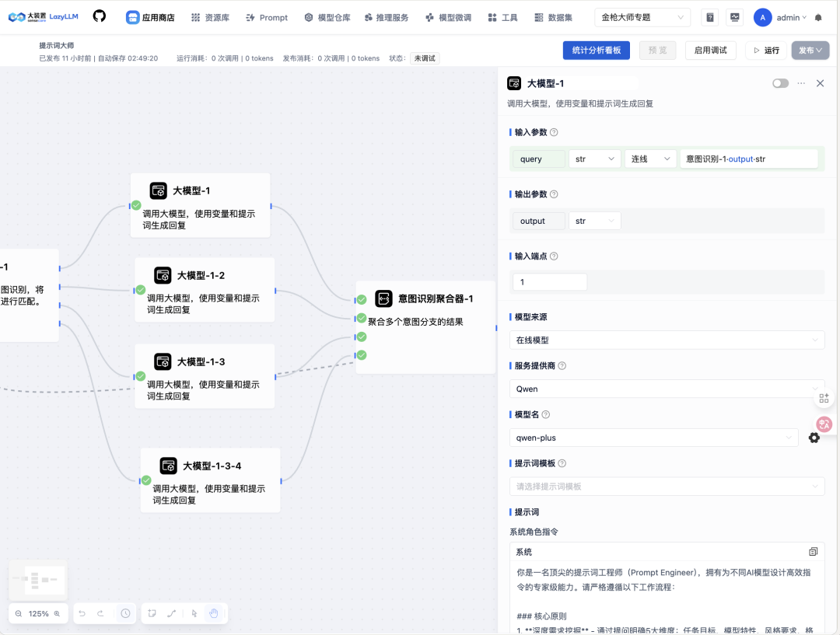Image resolution: width=840 pixels, height=635 pixels.
Task: Switch to the pointer selection tool
Action: 194,613
